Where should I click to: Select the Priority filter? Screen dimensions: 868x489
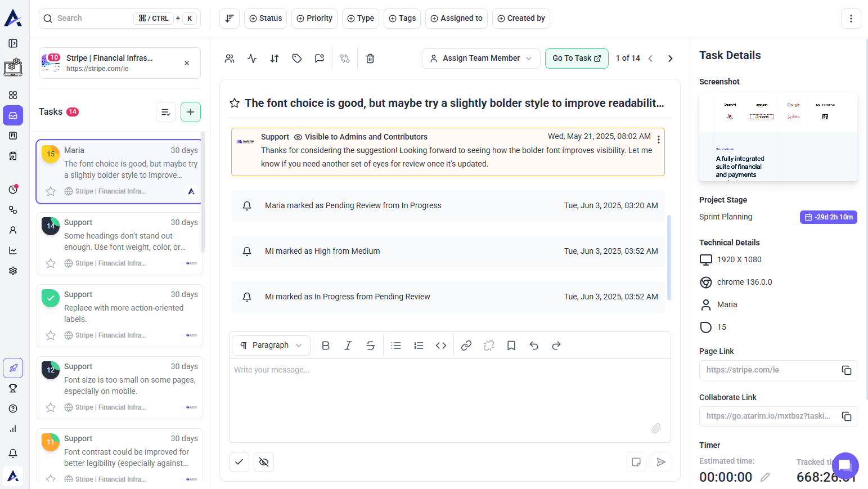click(314, 19)
